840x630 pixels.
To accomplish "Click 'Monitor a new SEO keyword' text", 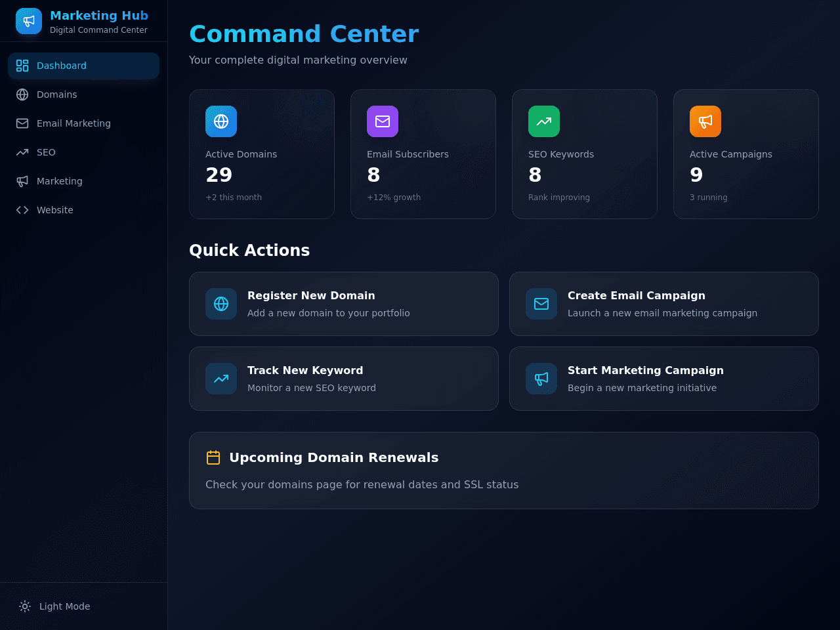I will [312, 388].
